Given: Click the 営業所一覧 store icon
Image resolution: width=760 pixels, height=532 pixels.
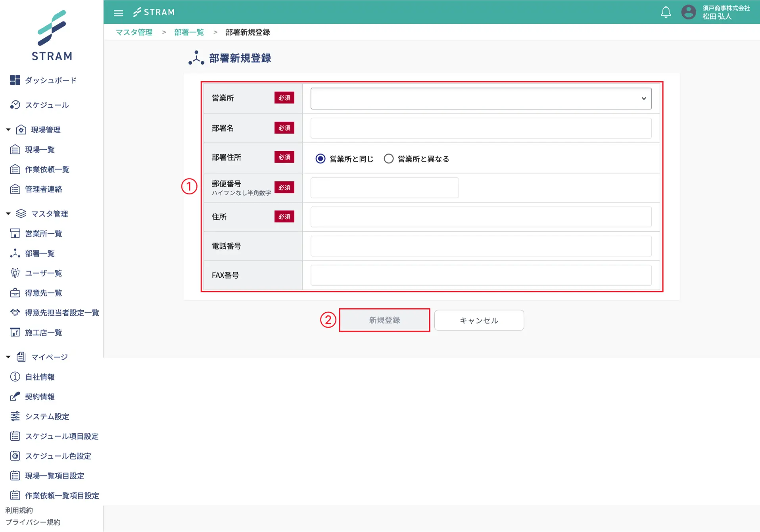Looking at the screenshot, I should tap(15, 233).
